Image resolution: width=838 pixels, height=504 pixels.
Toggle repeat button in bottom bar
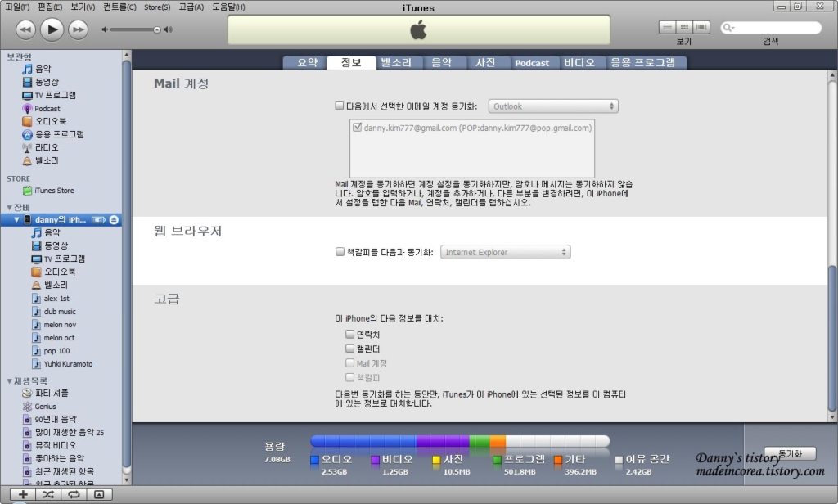(74, 494)
